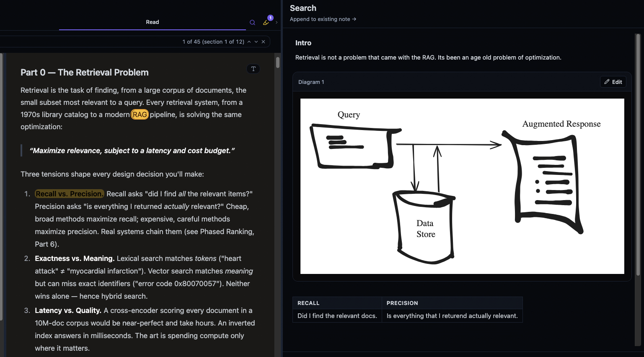Click the notes pane scrollbar
The image size is (644, 357).
638,155
